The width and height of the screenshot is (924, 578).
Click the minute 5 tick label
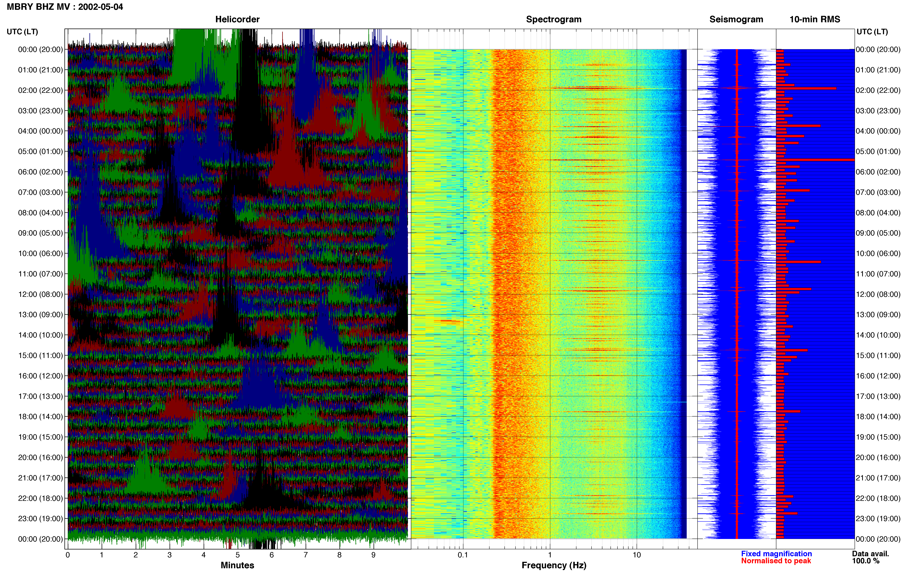238,555
